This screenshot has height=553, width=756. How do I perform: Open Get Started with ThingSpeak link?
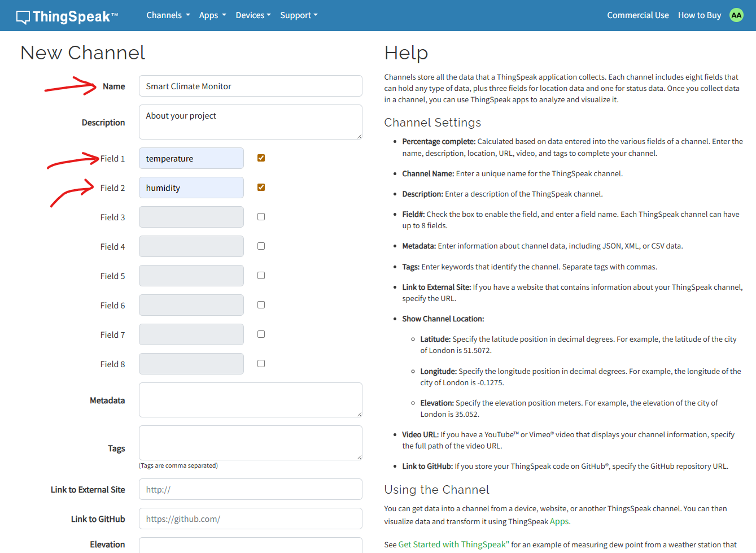(453, 545)
